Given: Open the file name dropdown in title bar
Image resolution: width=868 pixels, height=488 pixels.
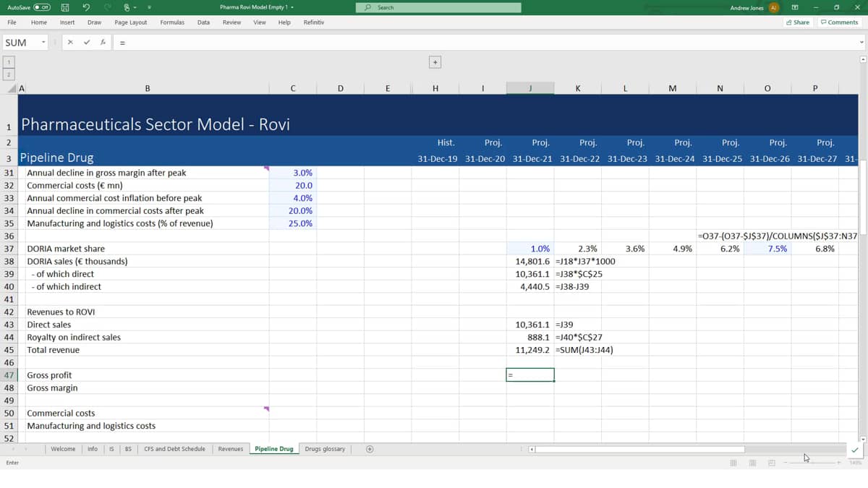Looking at the screenshot, I should click(292, 8).
